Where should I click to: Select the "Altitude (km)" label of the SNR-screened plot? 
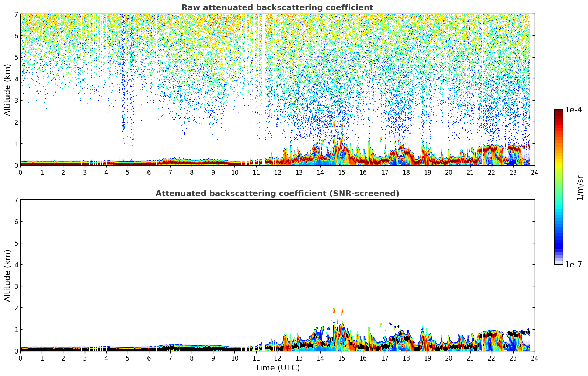(x=8, y=275)
